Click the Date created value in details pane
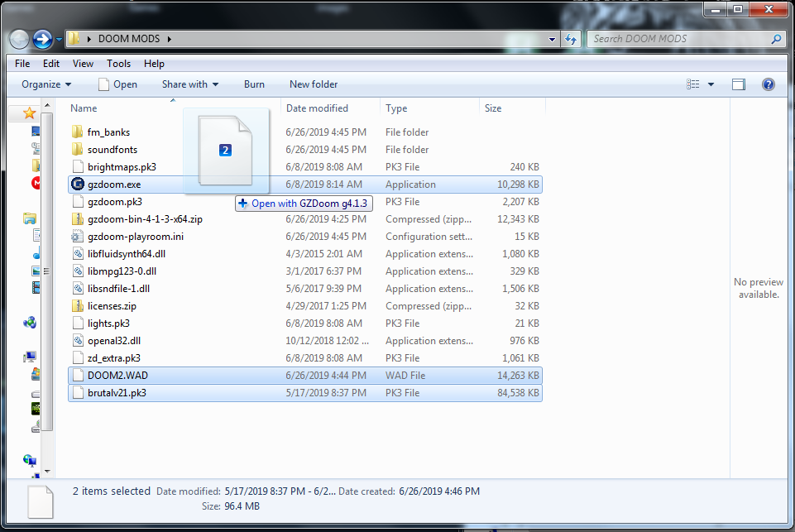The width and height of the screenshot is (795, 532). coord(439,491)
